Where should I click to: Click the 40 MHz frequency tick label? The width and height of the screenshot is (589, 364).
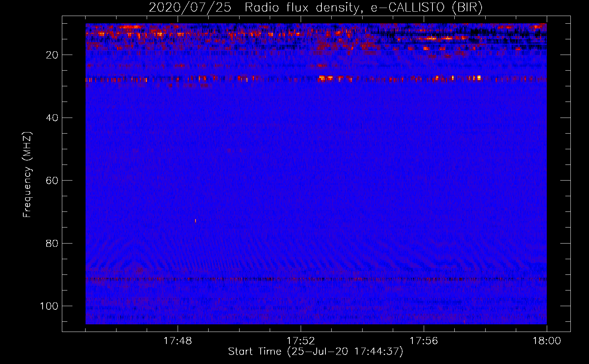(x=52, y=118)
